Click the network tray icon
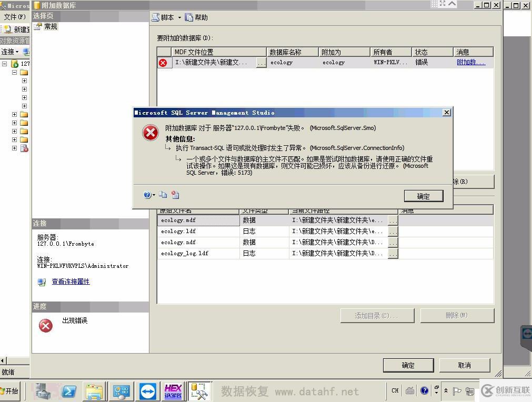 pyautogui.click(x=470, y=391)
